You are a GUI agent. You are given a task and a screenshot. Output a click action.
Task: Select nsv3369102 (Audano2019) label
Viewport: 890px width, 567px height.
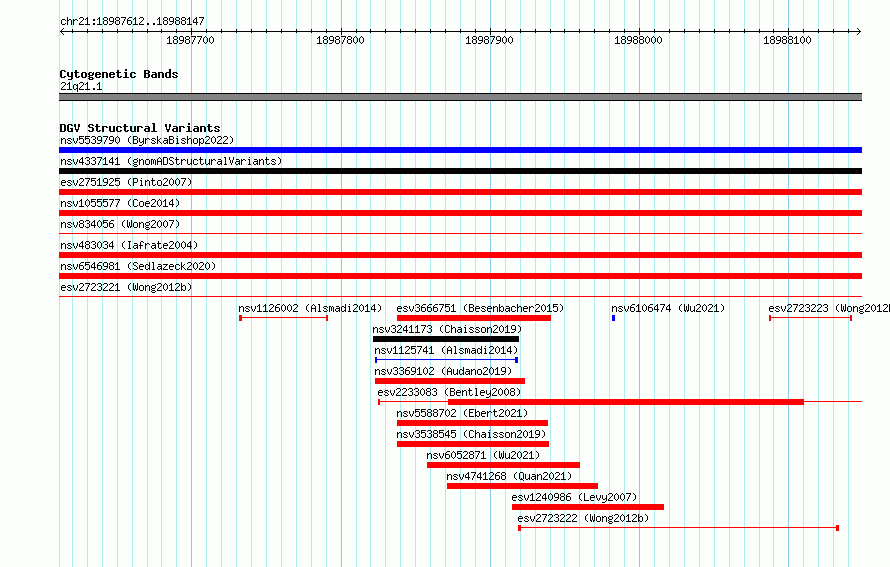(443, 371)
